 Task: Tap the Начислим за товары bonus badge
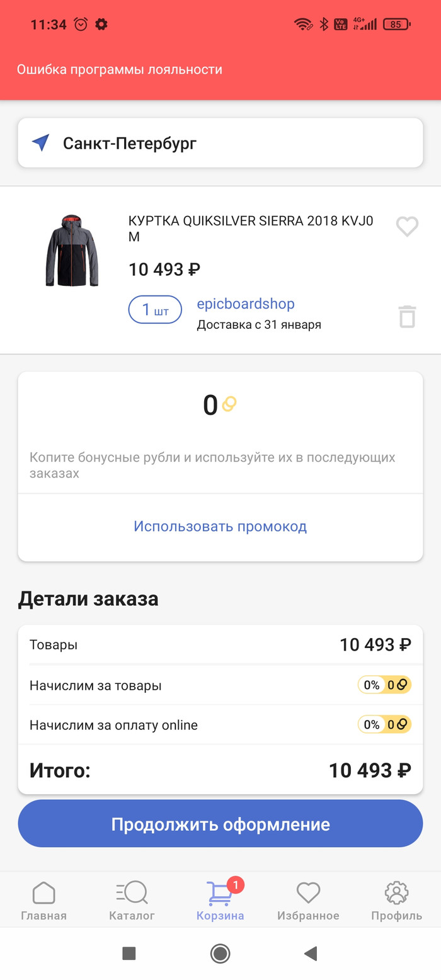[x=384, y=685]
